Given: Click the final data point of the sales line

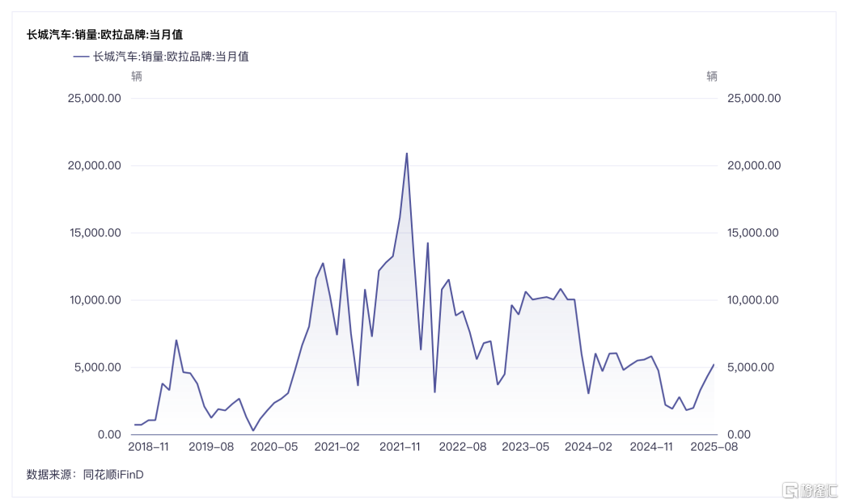Looking at the screenshot, I should pyautogui.click(x=714, y=365).
